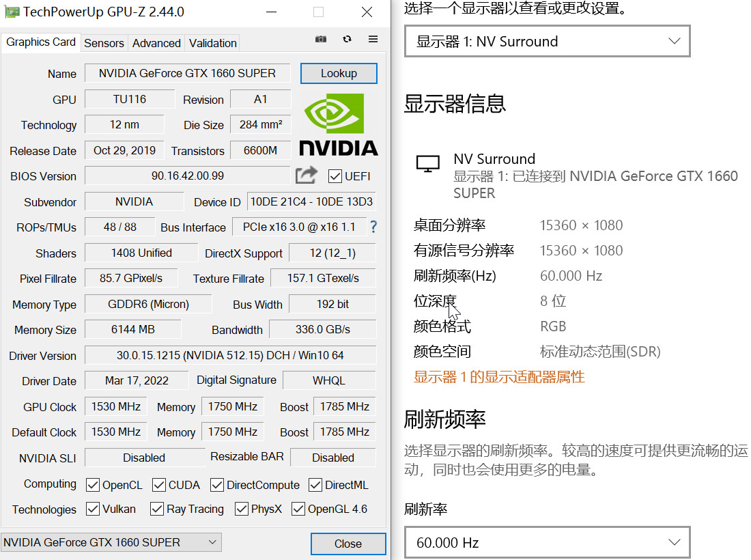The image size is (751, 560).
Task: Open the 60.000 Hz refresh rate dropdown
Action: [547, 542]
